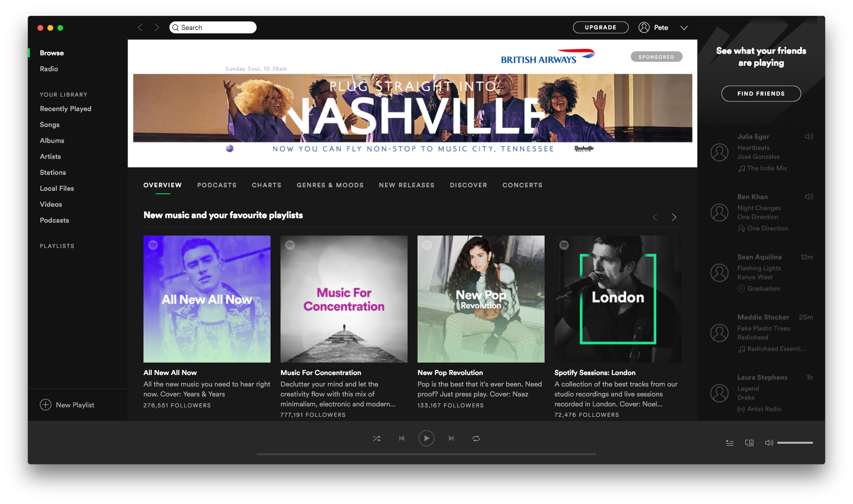Click New Pop Revolution title link
The image size is (853, 504).
click(450, 373)
